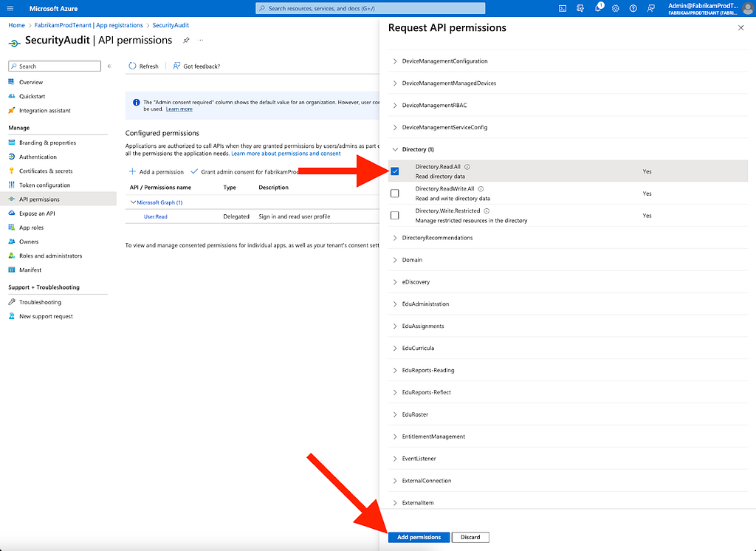Image resolution: width=756 pixels, height=551 pixels.
Task: Open the Directories and subscriptions filter icon
Action: pos(580,9)
